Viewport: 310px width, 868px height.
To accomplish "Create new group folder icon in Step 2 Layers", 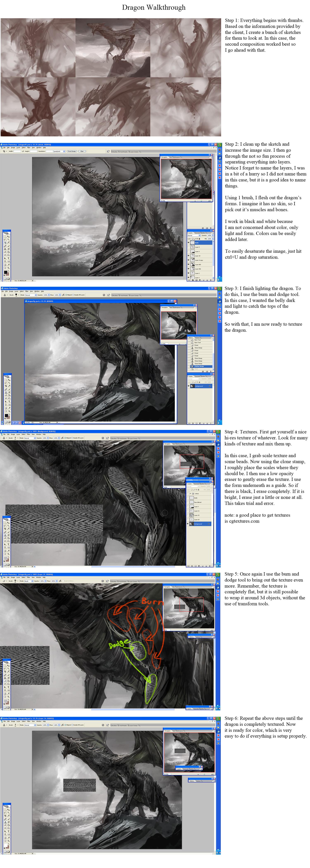I will point(204,280).
